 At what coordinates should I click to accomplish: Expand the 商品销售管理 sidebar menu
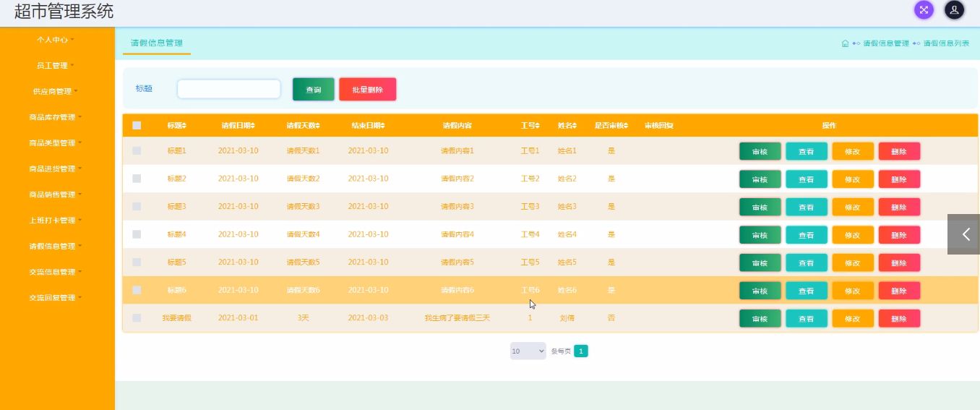(x=56, y=195)
